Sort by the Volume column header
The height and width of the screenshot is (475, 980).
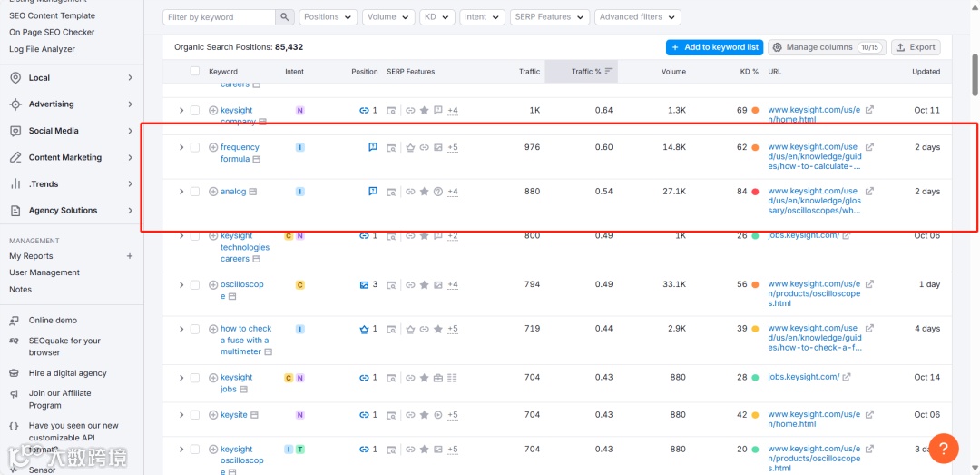point(673,72)
